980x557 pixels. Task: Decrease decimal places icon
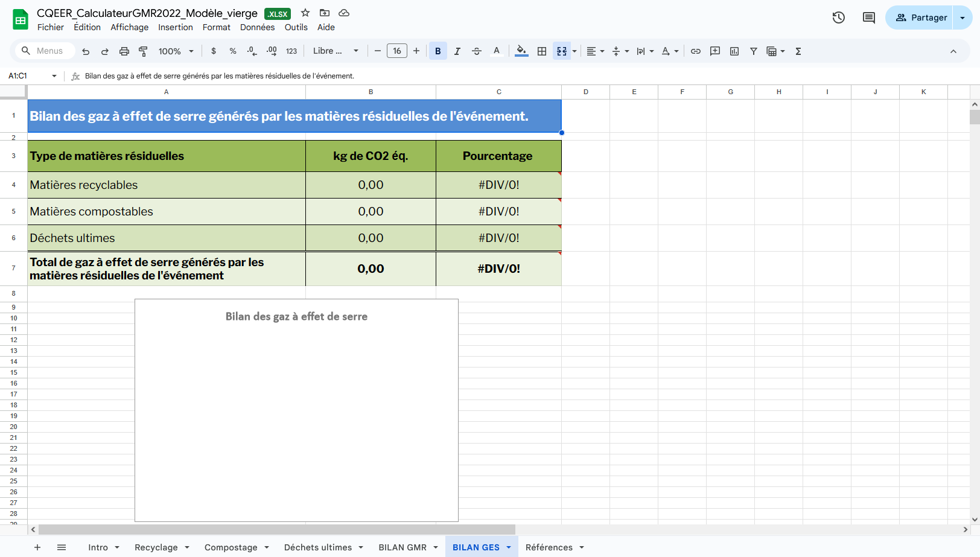pos(252,51)
